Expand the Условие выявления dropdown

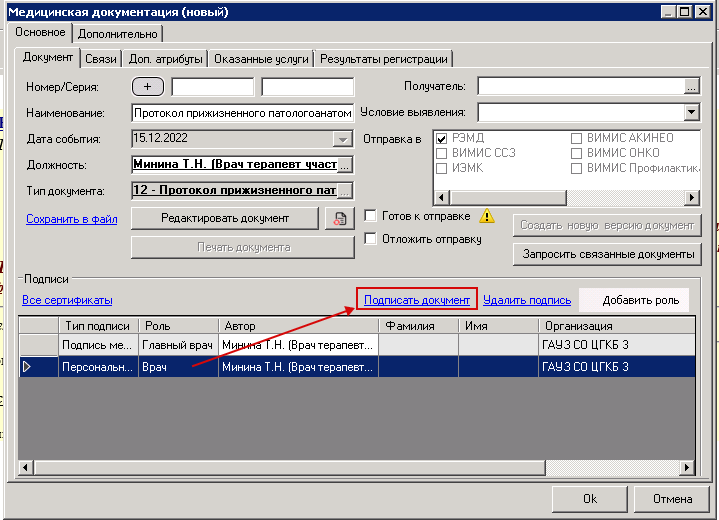[691, 112]
